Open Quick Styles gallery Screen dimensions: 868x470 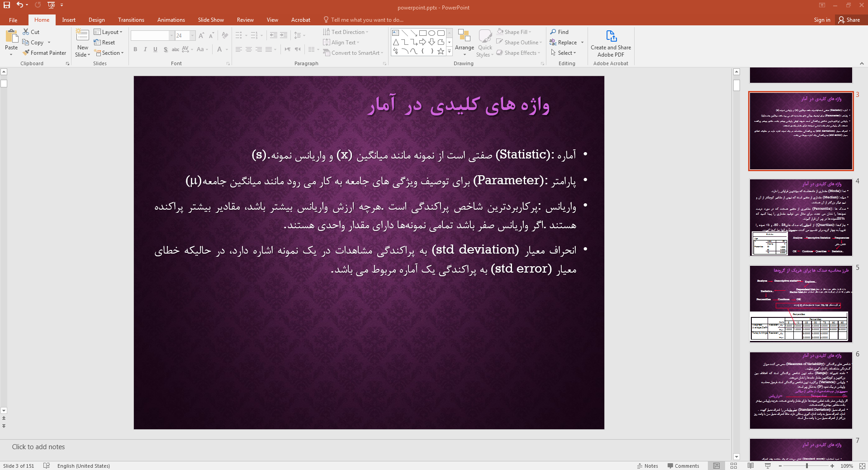click(x=485, y=43)
